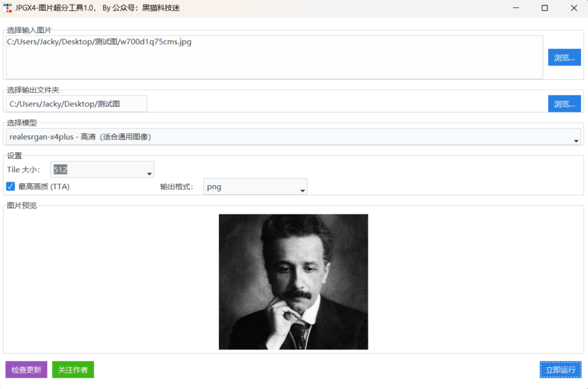The height and width of the screenshot is (389, 588).
Task: Click the Tile 大小: label
Action: tap(24, 169)
